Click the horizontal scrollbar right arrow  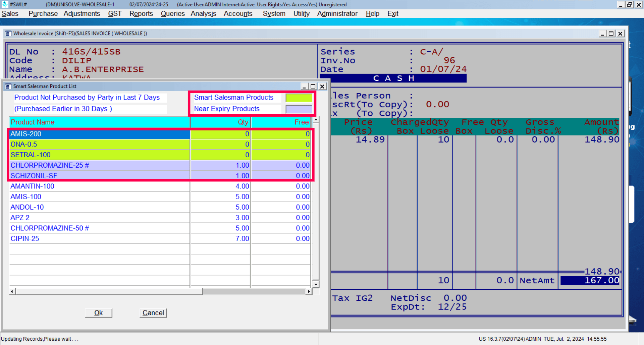309,291
